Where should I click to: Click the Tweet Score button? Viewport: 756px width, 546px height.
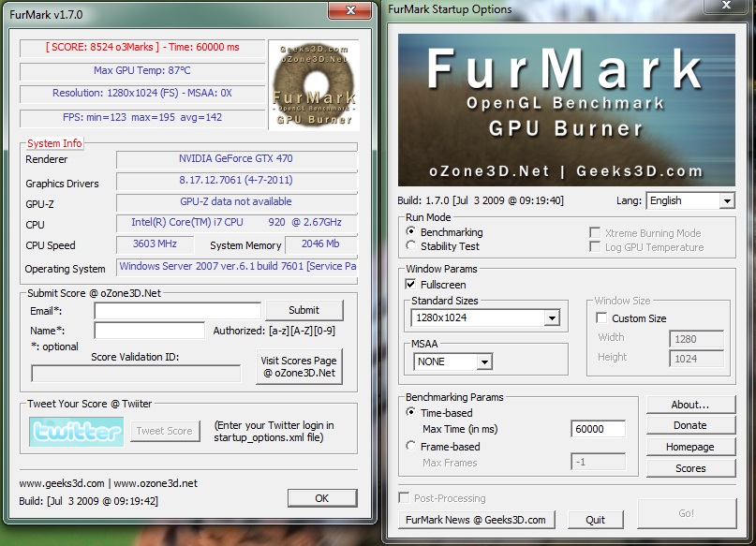tap(165, 431)
